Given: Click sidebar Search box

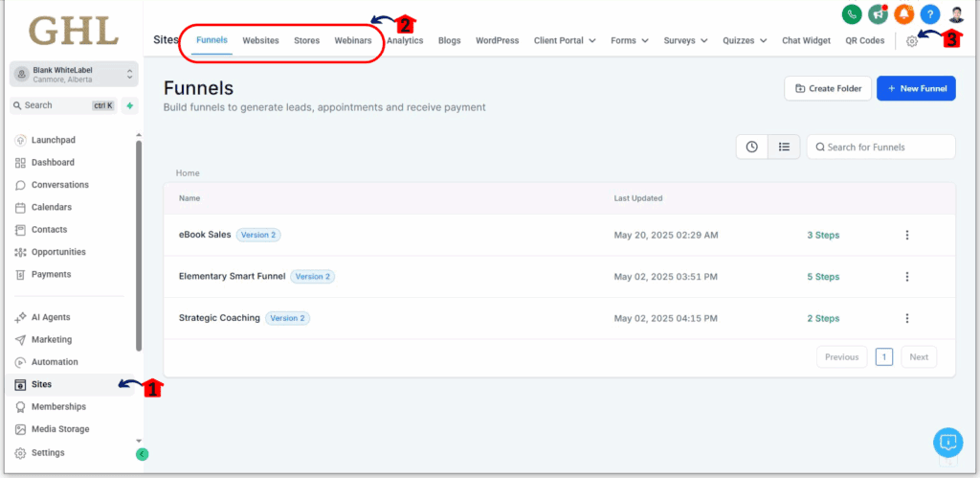Looking at the screenshot, I should coord(64,105).
